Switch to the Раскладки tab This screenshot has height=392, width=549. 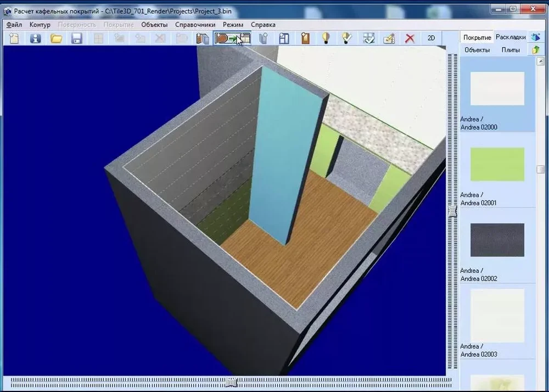[x=511, y=37]
